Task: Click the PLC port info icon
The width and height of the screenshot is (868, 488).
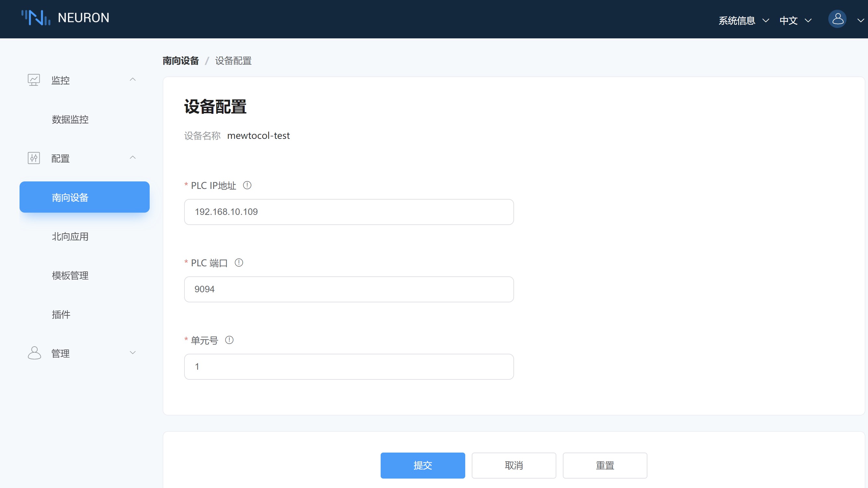Action: [x=239, y=263]
